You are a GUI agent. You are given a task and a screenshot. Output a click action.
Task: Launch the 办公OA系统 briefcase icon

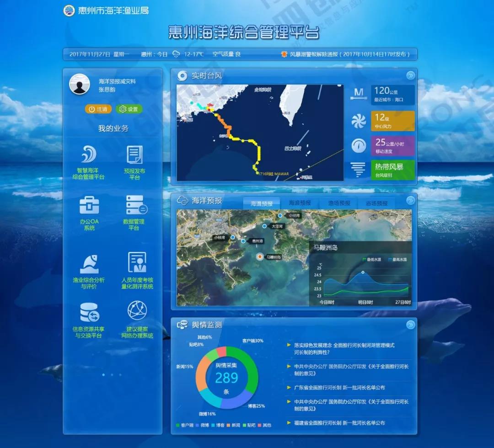tap(89, 205)
